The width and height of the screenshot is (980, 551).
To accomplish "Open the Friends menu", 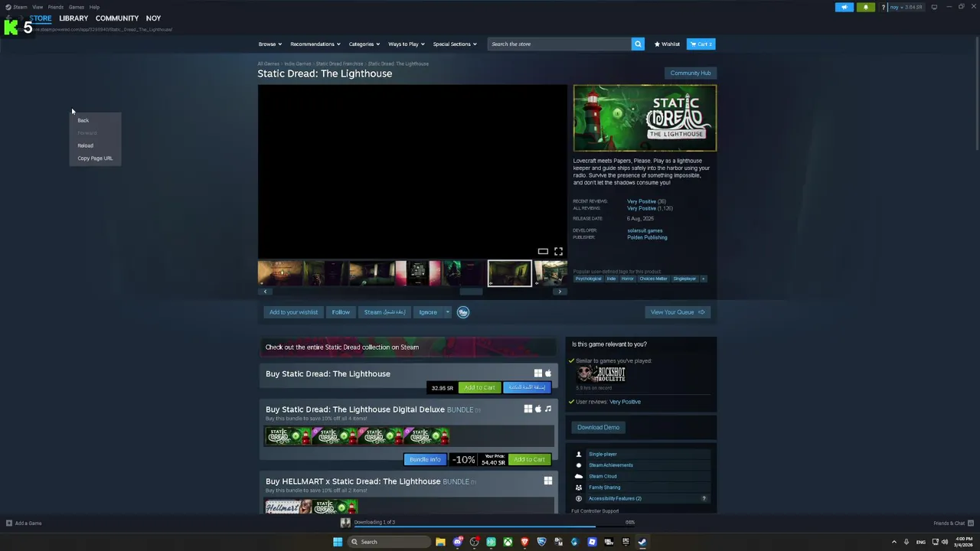I will pos(56,7).
